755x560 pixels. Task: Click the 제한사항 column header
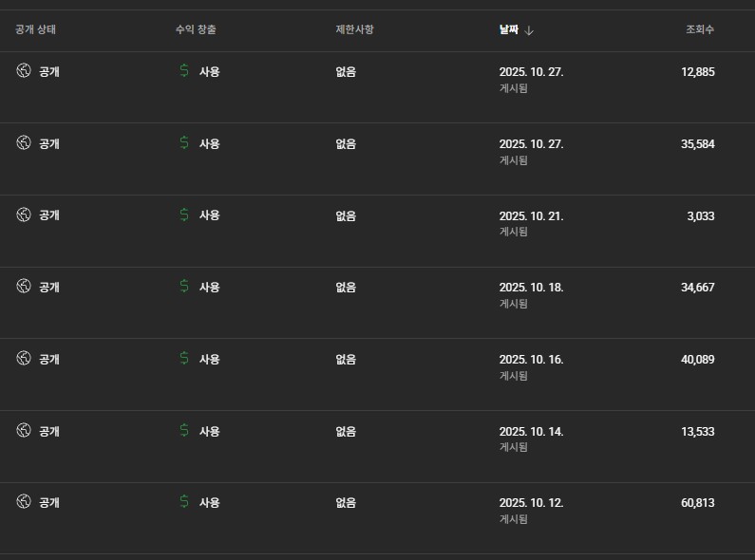(354, 30)
